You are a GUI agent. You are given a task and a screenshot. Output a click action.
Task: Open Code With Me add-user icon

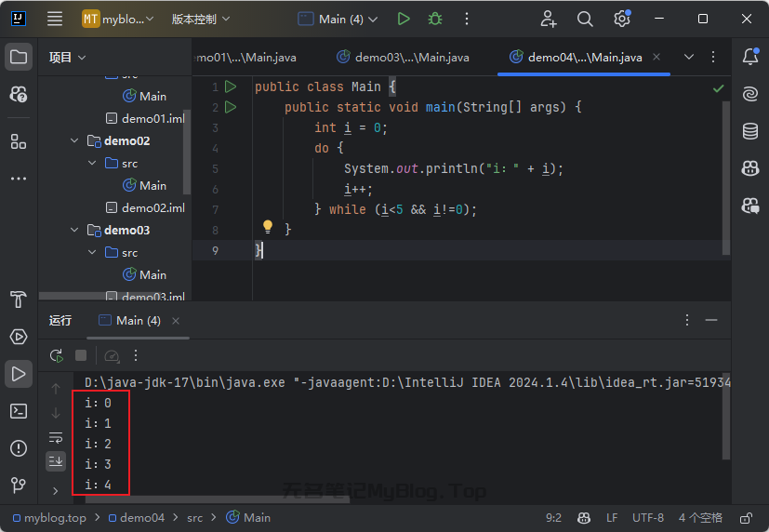click(549, 20)
